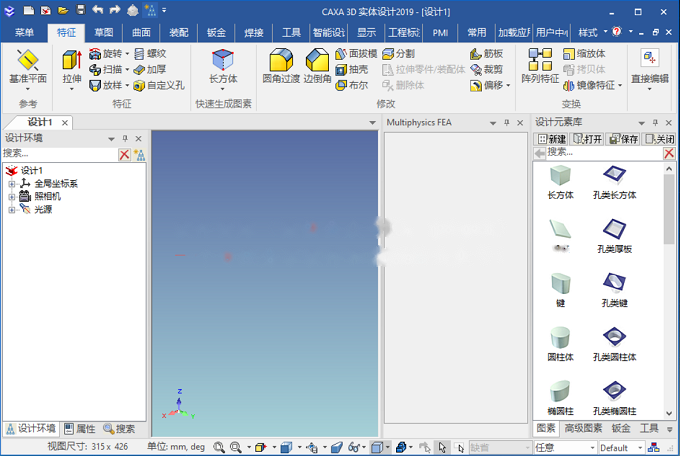
Task: Switch to the 曲面 ribbon tab
Action: tap(141, 33)
